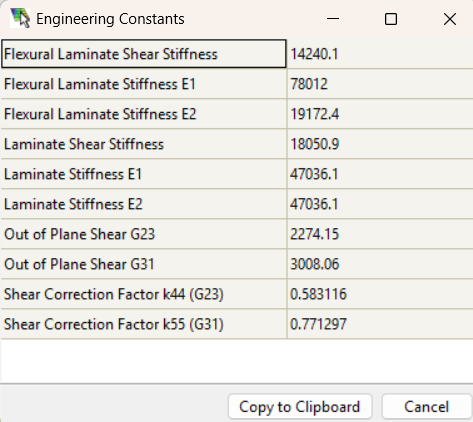The height and width of the screenshot is (422, 473).
Task: Maximize the Engineering Constants window
Action: (391, 19)
